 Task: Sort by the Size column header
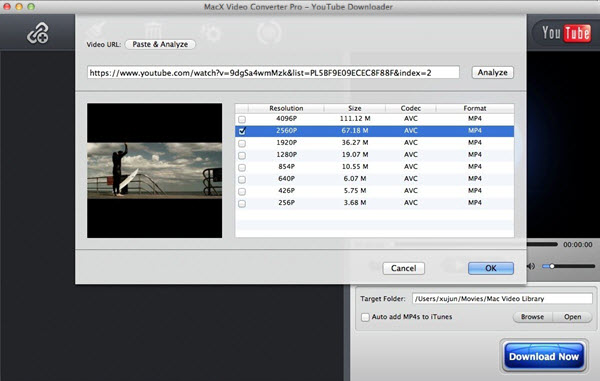(355, 108)
